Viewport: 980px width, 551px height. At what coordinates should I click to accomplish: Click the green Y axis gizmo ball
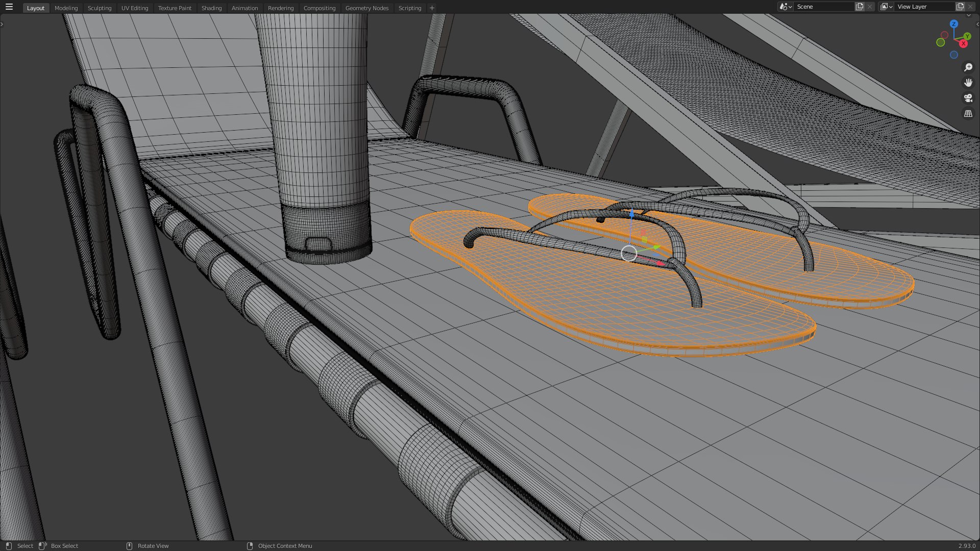coord(967,36)
